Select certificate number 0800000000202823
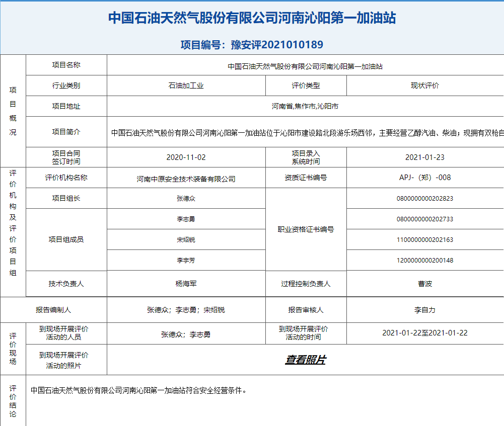Screen dimensions: 504x426 (425, 198)
